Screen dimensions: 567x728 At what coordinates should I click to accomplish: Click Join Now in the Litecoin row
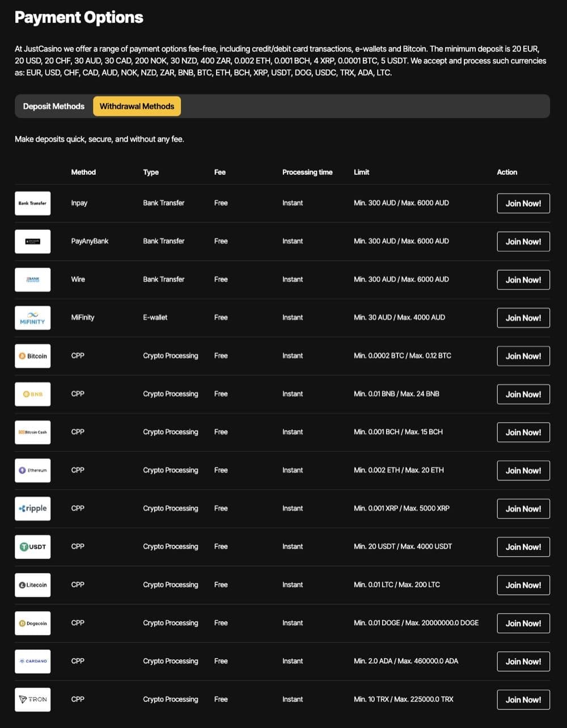[523, 585]
